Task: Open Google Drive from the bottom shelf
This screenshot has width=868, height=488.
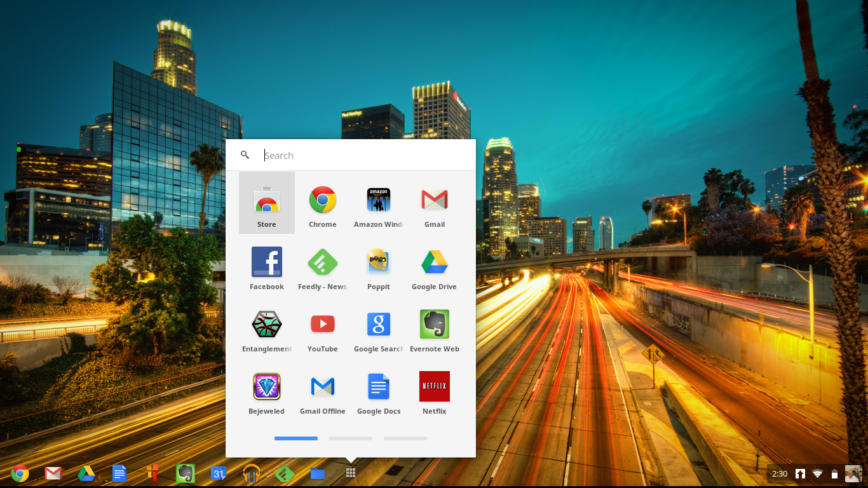Action: point(86,473)
